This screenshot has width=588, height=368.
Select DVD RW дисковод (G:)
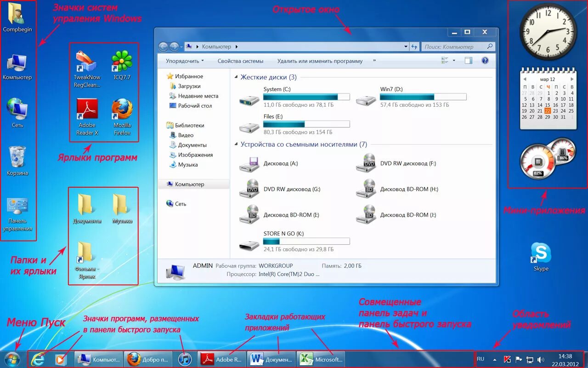coord(280,189)
